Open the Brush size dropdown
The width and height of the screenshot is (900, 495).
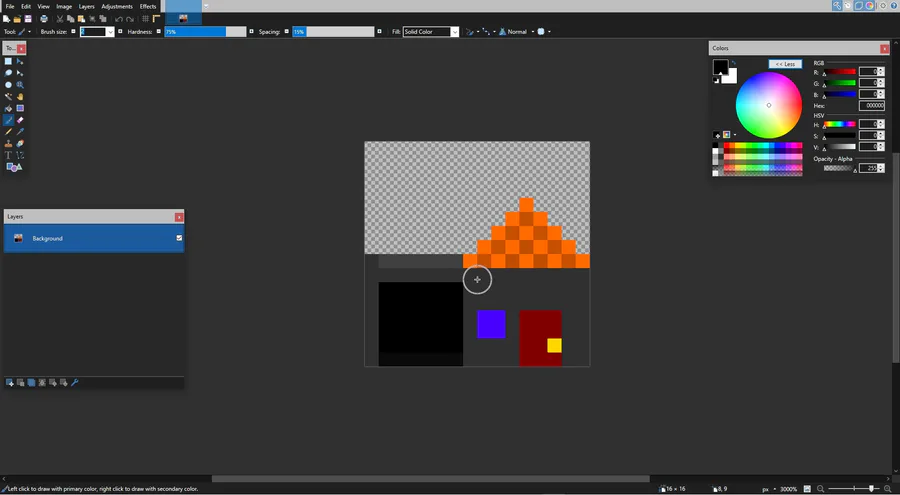110,32
